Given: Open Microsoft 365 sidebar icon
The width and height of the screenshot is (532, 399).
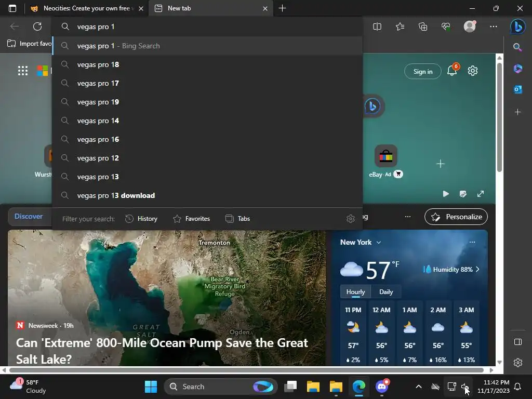Looking at the screenshot, I should pyautogui.click(x=517, y=69).
